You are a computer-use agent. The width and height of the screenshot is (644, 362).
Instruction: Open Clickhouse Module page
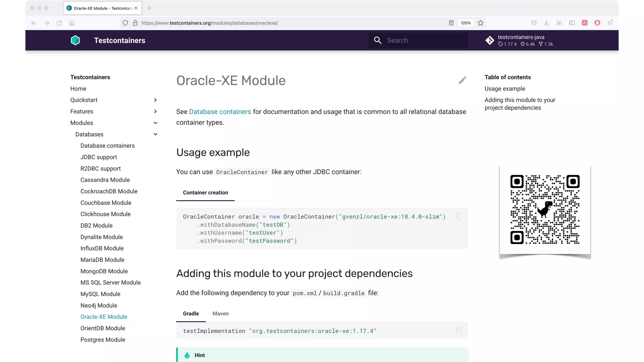[x=105, y=214]
